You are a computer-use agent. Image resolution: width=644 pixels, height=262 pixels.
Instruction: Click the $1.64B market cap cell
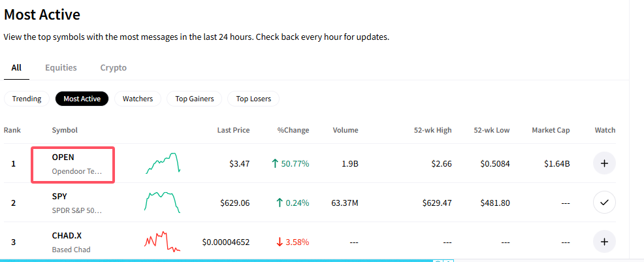(557, 164)
